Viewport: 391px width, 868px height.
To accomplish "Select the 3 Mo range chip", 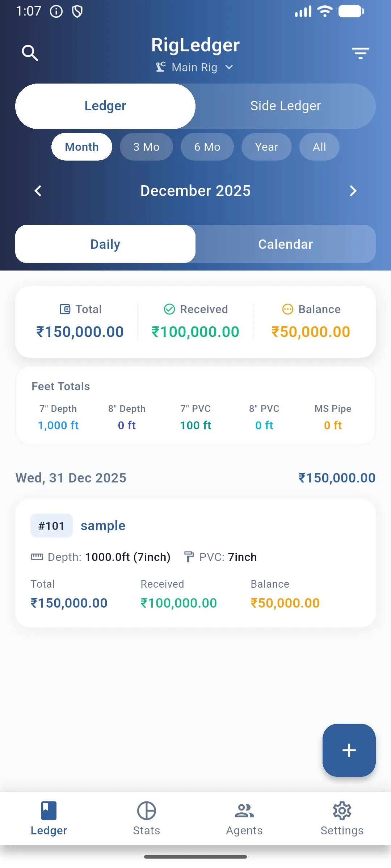I will coord(146,147).
